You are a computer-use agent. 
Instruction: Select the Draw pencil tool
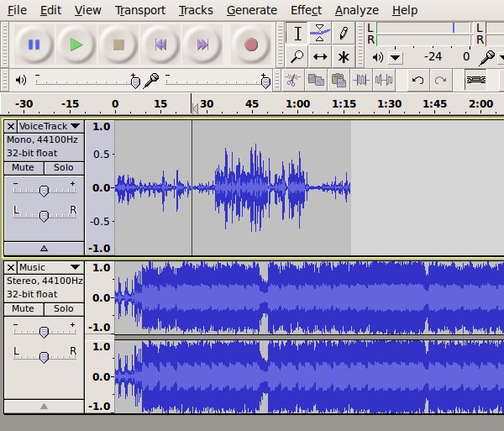tap(344, 33)
